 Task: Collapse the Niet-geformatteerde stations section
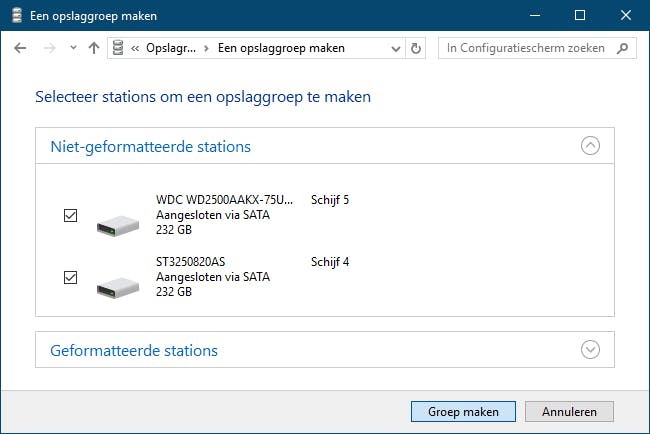[x=590, y=146]
